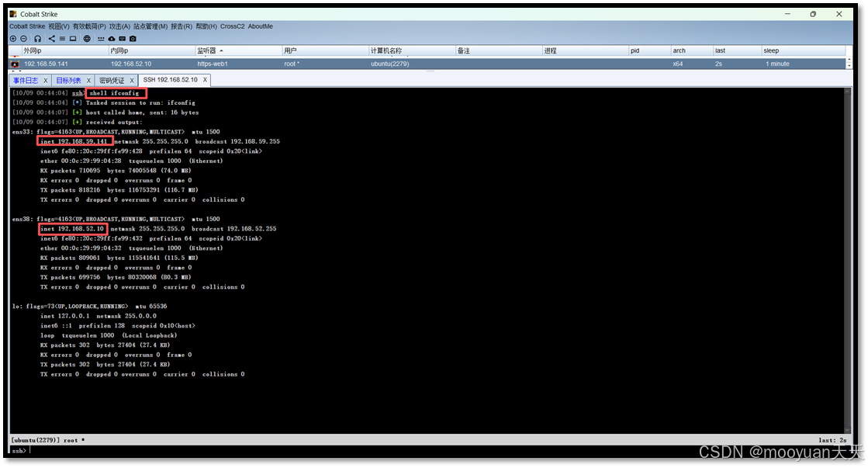Click the last: 2s status indicator
The height and width of the screenshot is (468, 868).
coord(832,440)
